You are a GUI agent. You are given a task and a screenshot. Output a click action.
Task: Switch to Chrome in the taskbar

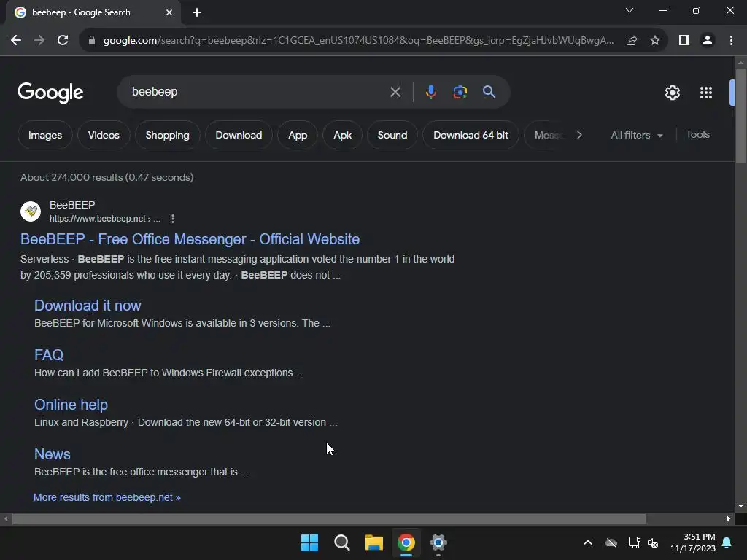pyautogui.click(x=406, y=542)
